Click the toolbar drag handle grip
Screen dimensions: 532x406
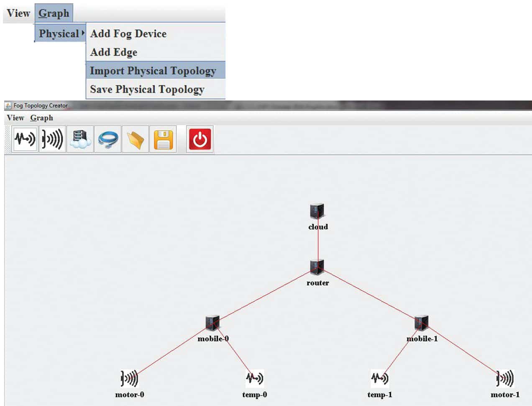pos(8,139)
